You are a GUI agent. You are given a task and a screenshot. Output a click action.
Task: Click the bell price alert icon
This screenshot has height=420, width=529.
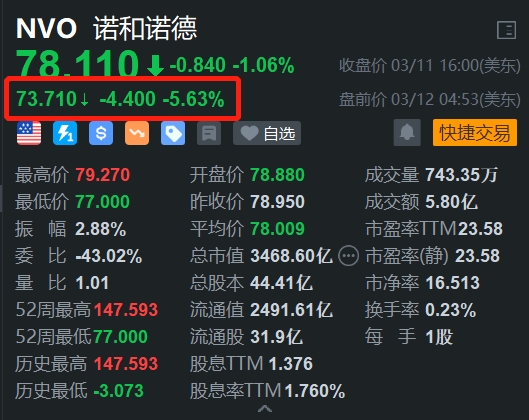pos(407,132)
